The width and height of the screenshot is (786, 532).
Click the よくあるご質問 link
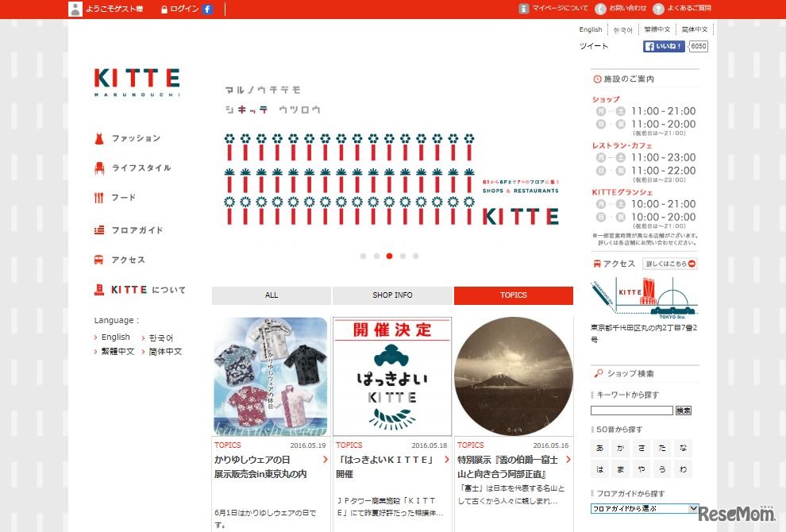(689, 9)
